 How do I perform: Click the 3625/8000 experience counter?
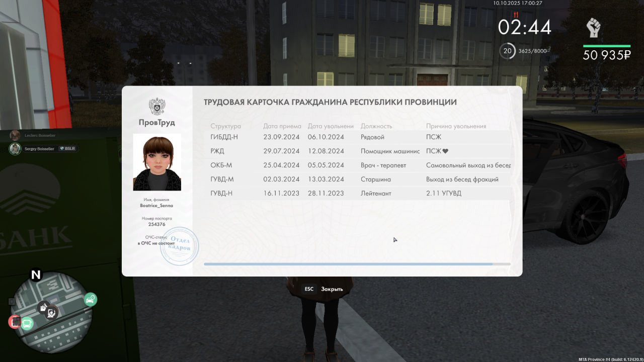(x=533, y=51)
